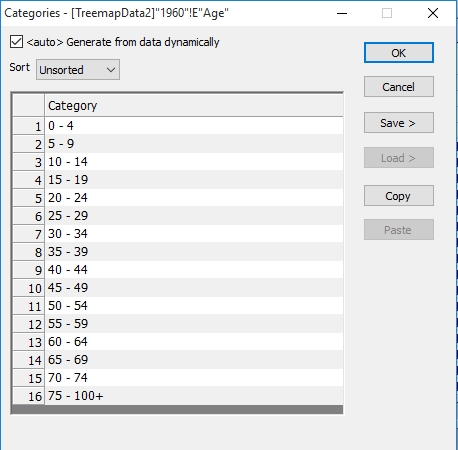Click the table's top-left select-all corner
Screen dimensions: 458x450
[29, 105]
